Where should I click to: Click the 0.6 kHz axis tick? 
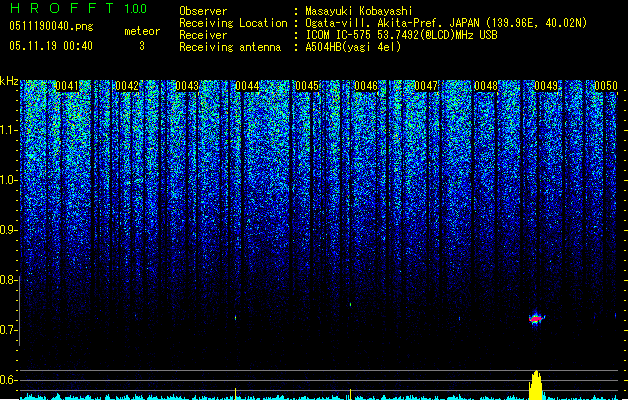pos(9,380)
